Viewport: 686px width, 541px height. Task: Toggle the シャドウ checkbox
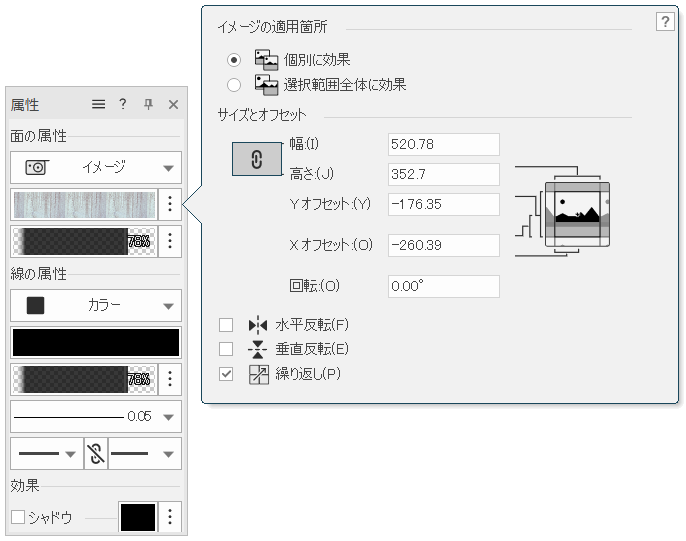(17, 517)
